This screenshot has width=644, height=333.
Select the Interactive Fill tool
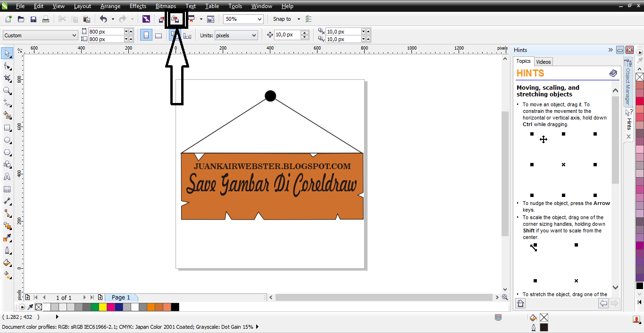(7, 275)
